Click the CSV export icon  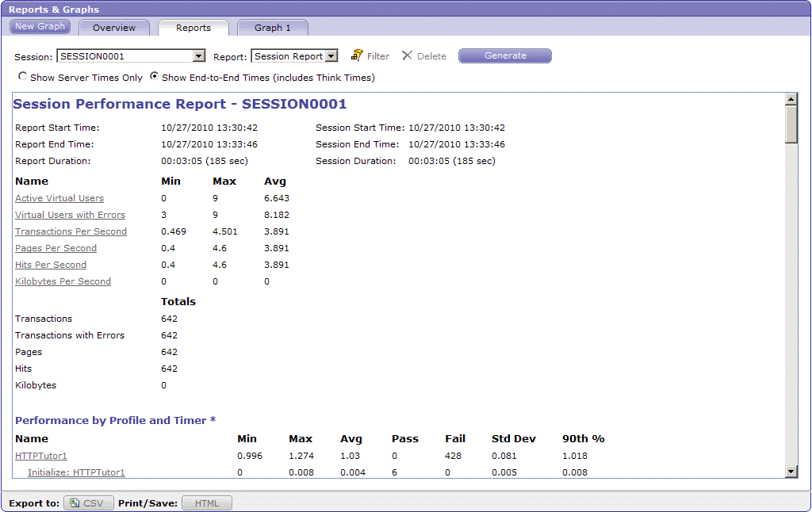pyautogui.click(x=75, y=502)
